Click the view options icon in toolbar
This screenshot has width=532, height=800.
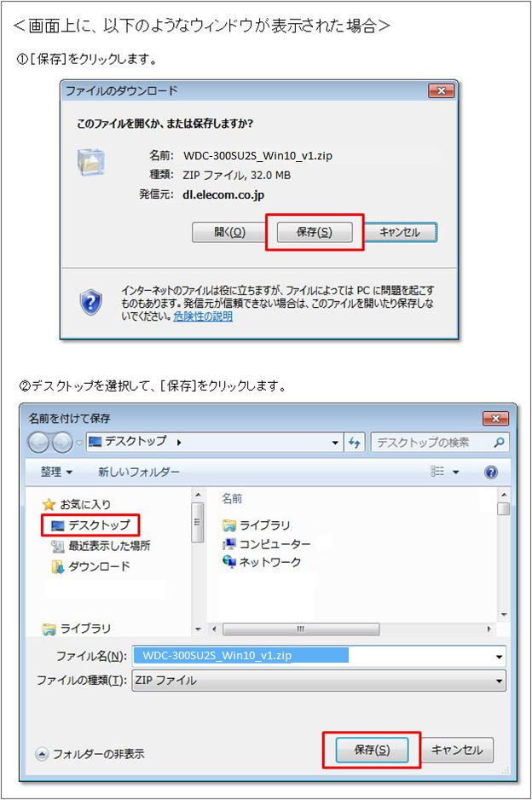click(x=437, y=472)
